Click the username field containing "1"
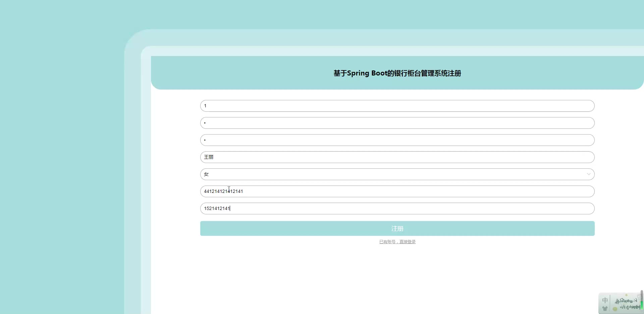Image resolution: width=644 pixels, height=314 pixels. [x=397, y=106]
